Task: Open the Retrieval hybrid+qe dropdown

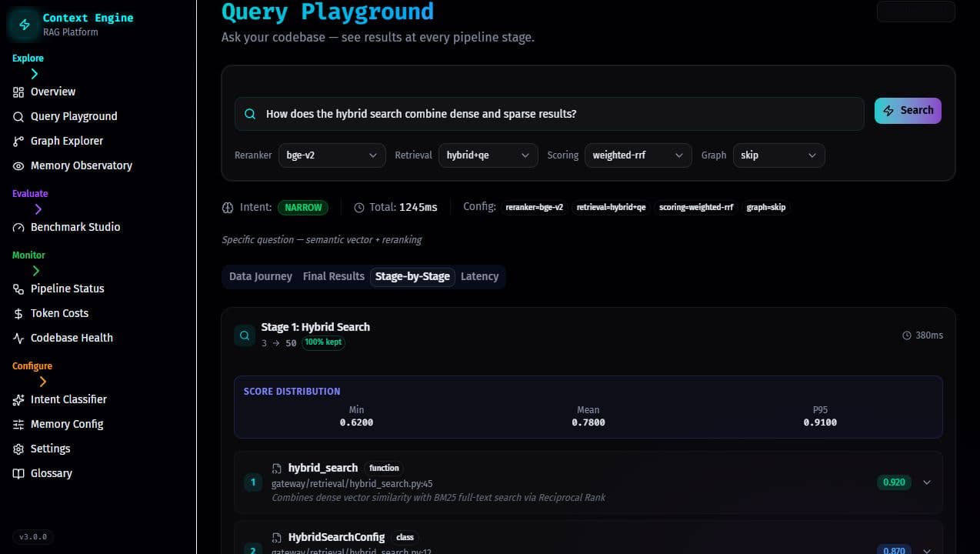Action: pos(488,155)
